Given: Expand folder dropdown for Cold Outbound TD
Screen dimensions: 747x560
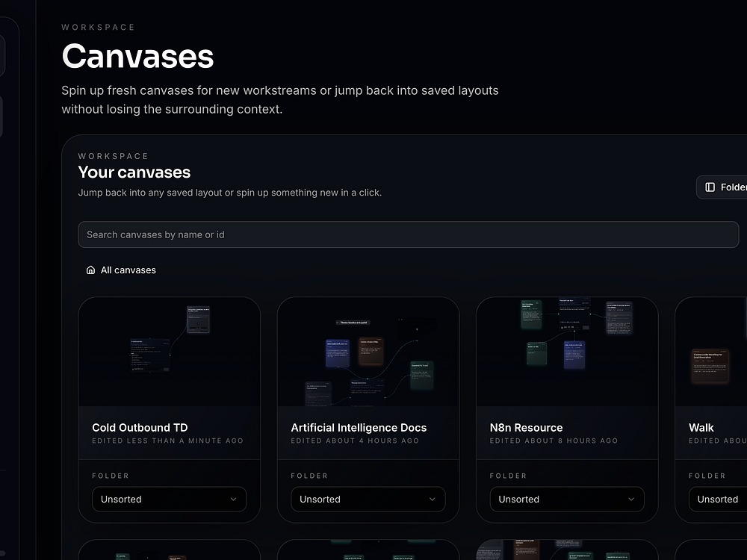Looking at the screenshot, I should pyautogui.click(x=169, y=499).
